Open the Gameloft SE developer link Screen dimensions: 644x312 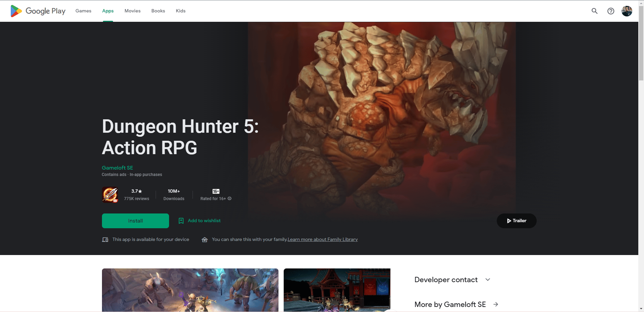[117, 168]
